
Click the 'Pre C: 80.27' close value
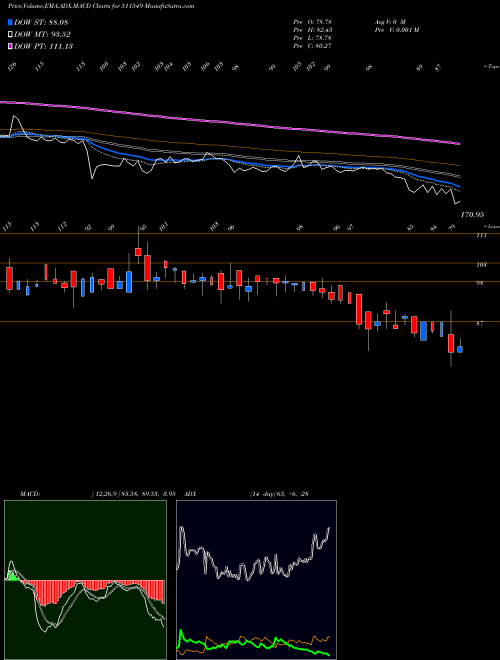coord(313,45)
